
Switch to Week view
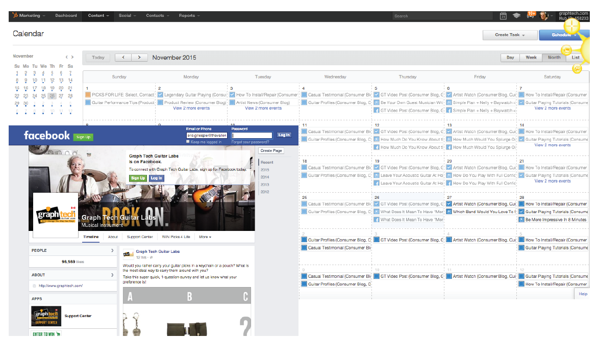[531, 58]
